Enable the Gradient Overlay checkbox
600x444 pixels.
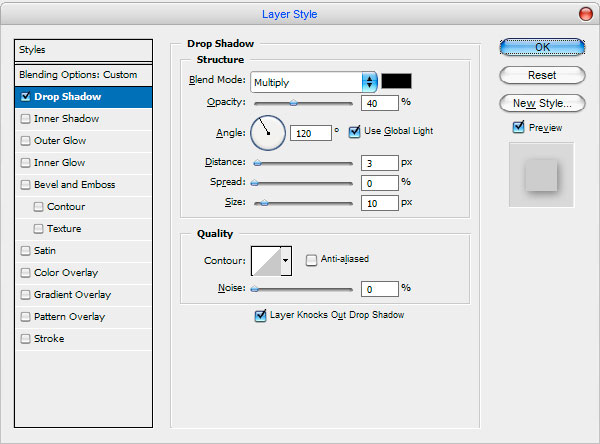(25, 295)
